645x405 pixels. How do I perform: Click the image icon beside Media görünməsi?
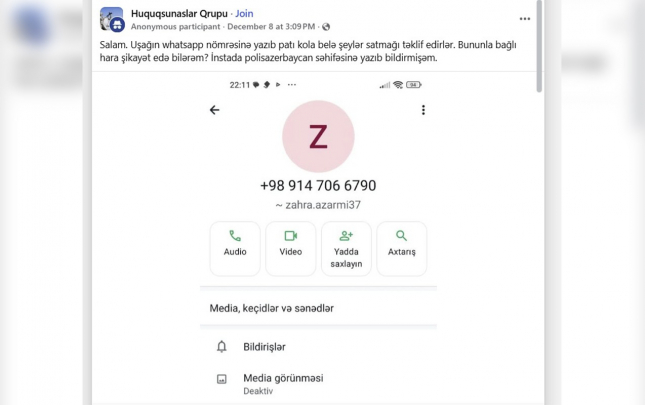(x=221, y=379)
